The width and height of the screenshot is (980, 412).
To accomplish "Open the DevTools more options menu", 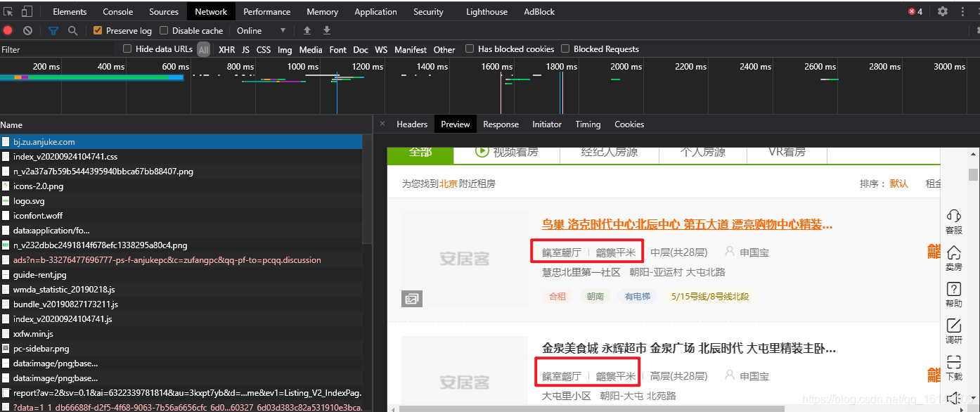I will point(962,11).
